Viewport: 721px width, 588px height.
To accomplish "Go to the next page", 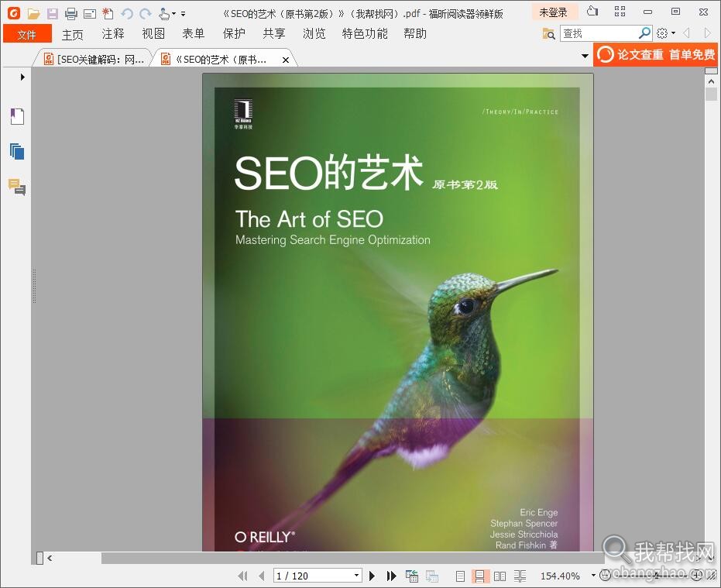I will (373, 576).
